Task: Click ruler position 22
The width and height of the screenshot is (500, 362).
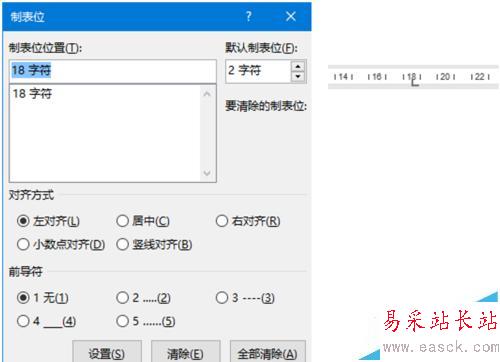Action: (x=479, y=77)
